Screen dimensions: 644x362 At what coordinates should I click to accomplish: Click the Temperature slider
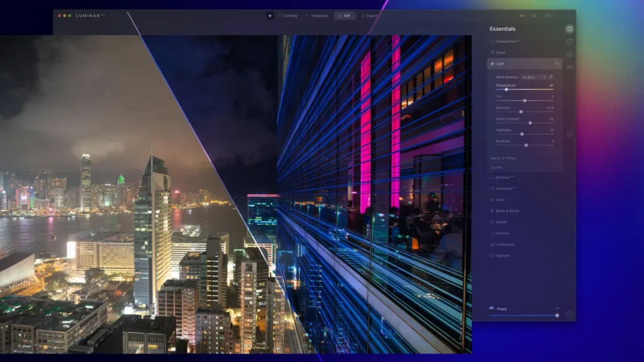(525, 89)
